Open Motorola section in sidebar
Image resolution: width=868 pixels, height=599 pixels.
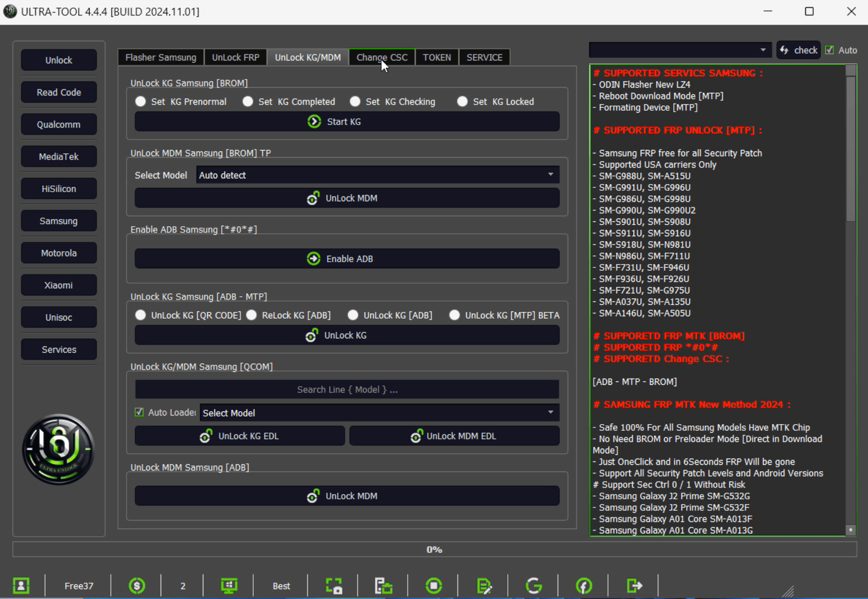59,253
